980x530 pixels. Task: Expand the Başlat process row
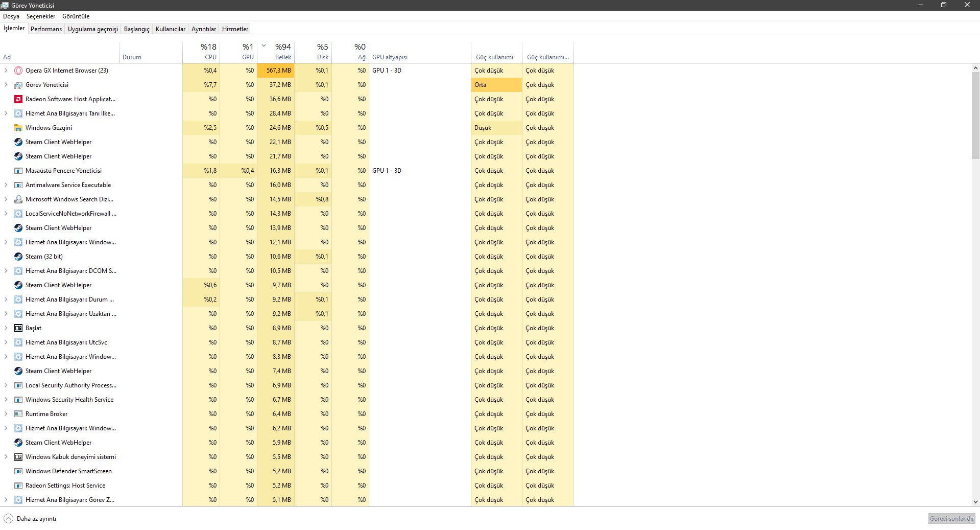(6, 328)
